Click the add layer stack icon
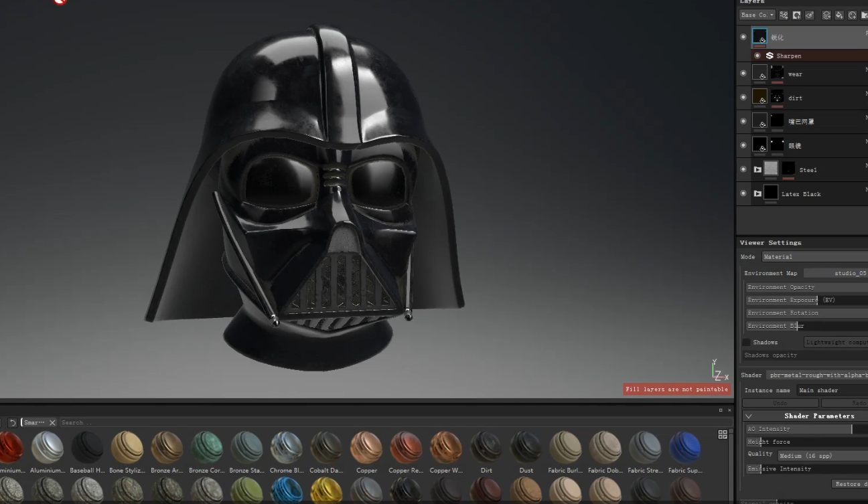 click(x=826, y=15)
